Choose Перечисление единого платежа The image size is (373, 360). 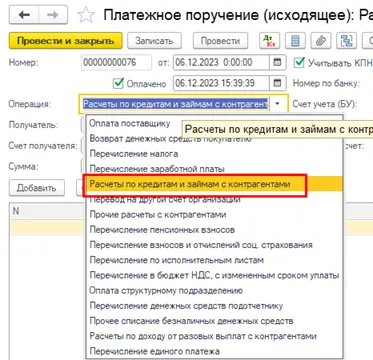pos(215,351)
